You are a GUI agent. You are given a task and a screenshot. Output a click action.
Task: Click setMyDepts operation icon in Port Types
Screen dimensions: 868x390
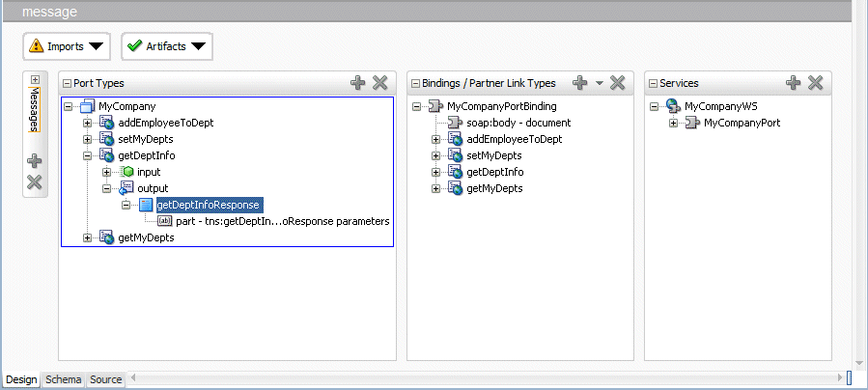(x=107, y=139)
